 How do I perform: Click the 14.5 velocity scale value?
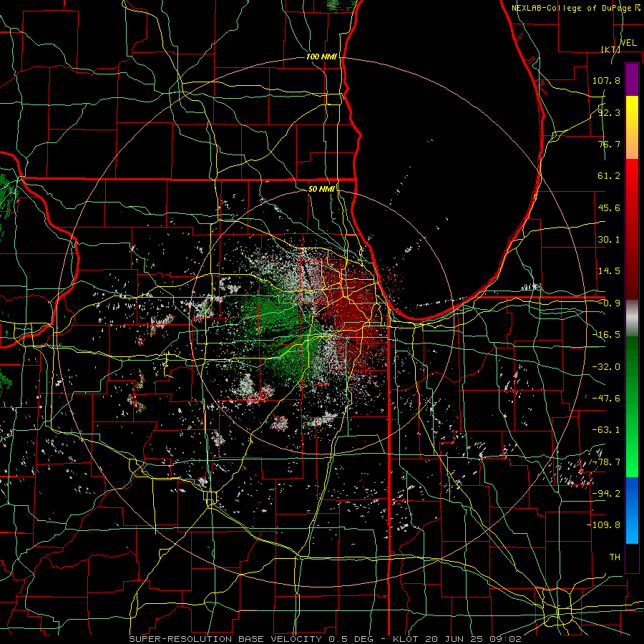click(x=609, y=271)
